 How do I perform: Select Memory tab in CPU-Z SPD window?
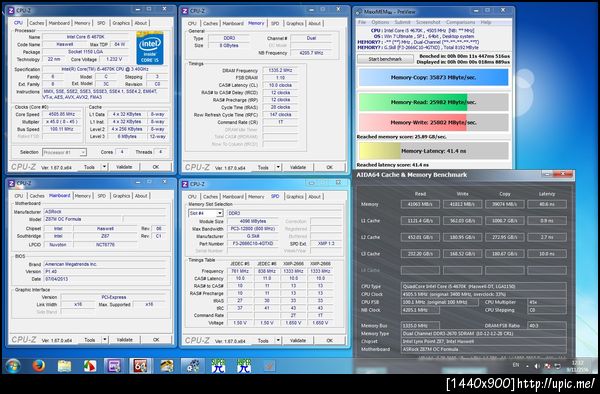coord(256,197)
